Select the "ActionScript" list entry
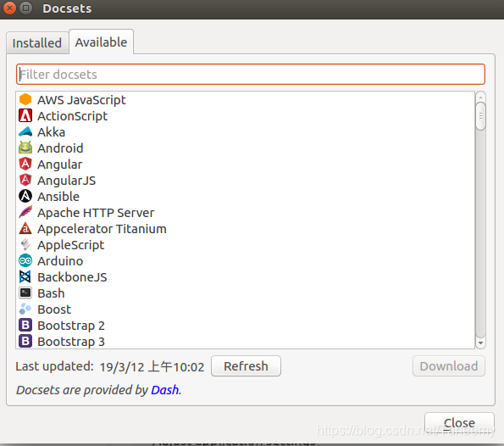The image size is (504, 446). (x=72, y=116)
